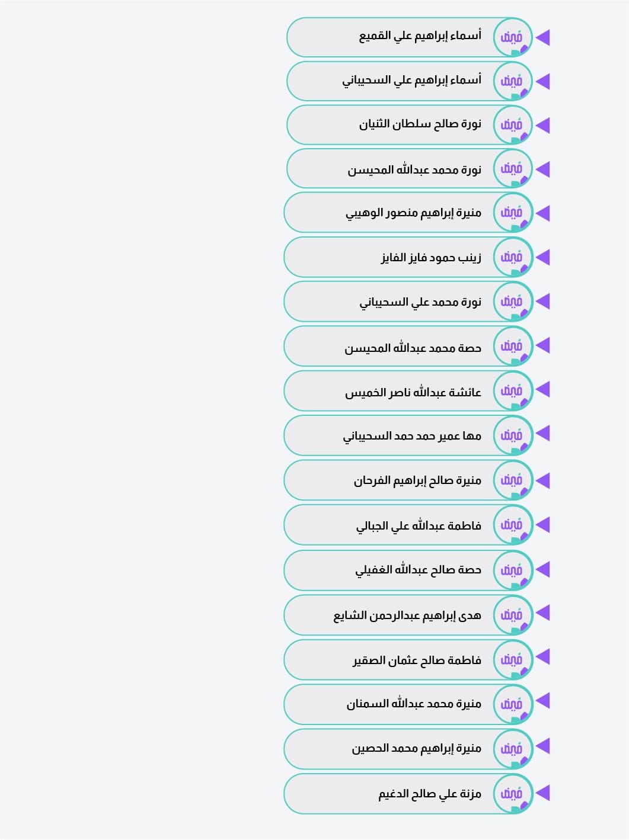This screenshot has width=629, height=840.
Task: Click purple arrow next to مها عمير حمد حمد السحيباني
Action: [542, 434]
